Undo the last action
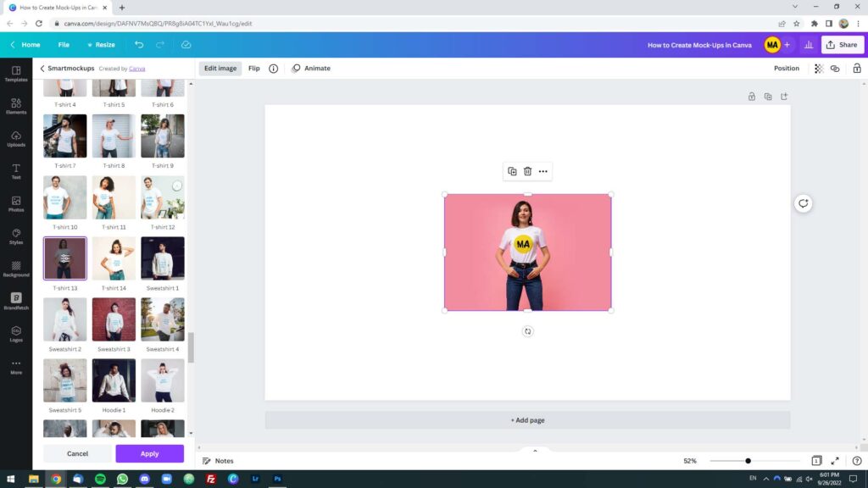Image resolution: width=868 pixels, height=488 pixels. [x=139, y=45]
